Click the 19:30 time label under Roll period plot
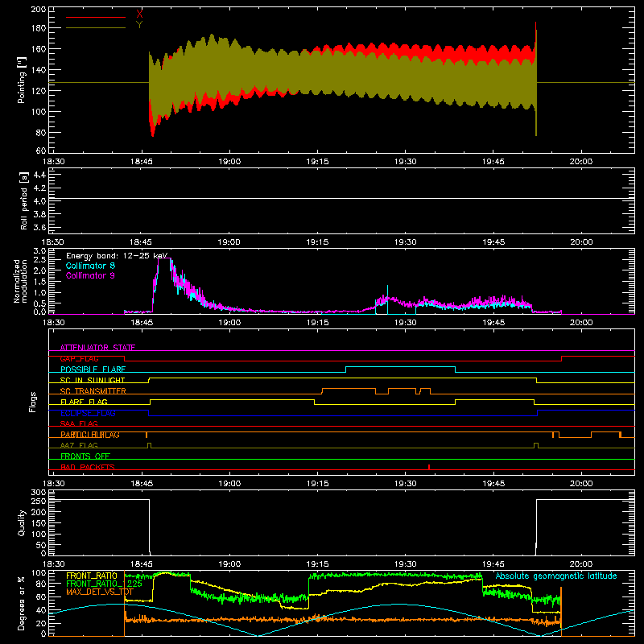The image size is (644, 644). [406, 242]
